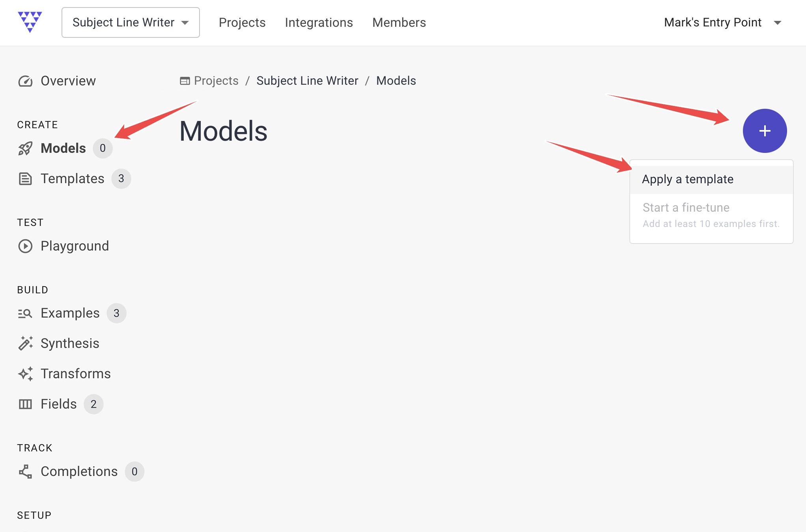
Task: Expand the Mark's Entry Point account menu
Action: [x=722, y=22]
